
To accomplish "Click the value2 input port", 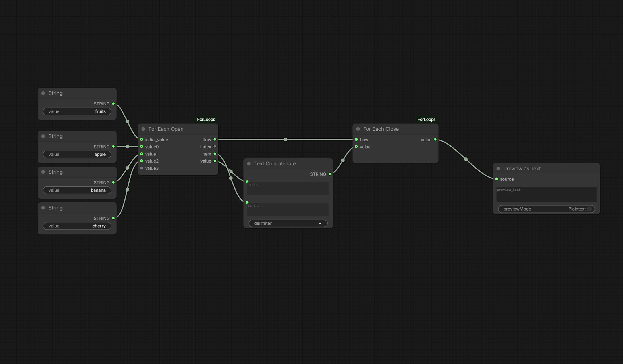I will [142, 161].
